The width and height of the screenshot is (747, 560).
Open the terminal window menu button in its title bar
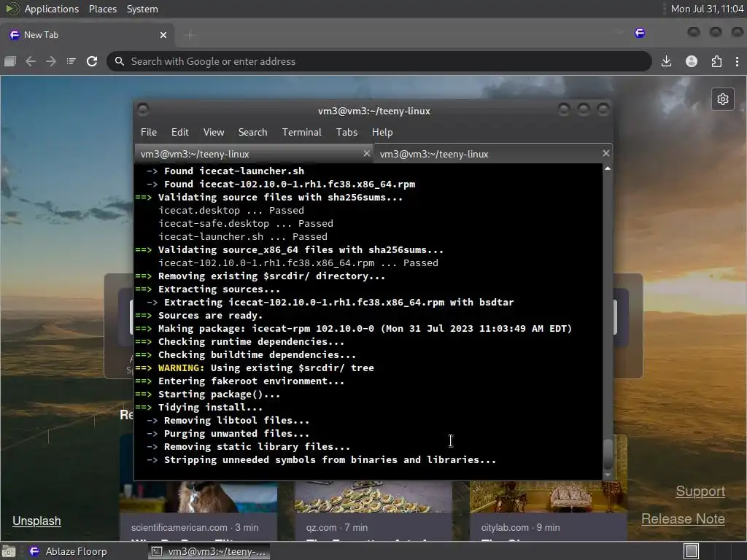(143, 110)
